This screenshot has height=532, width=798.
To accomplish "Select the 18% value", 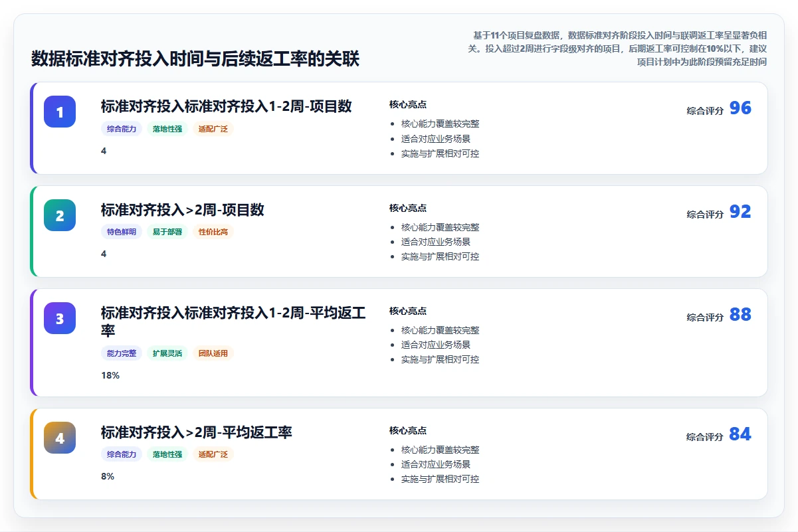I will (110, 375).
